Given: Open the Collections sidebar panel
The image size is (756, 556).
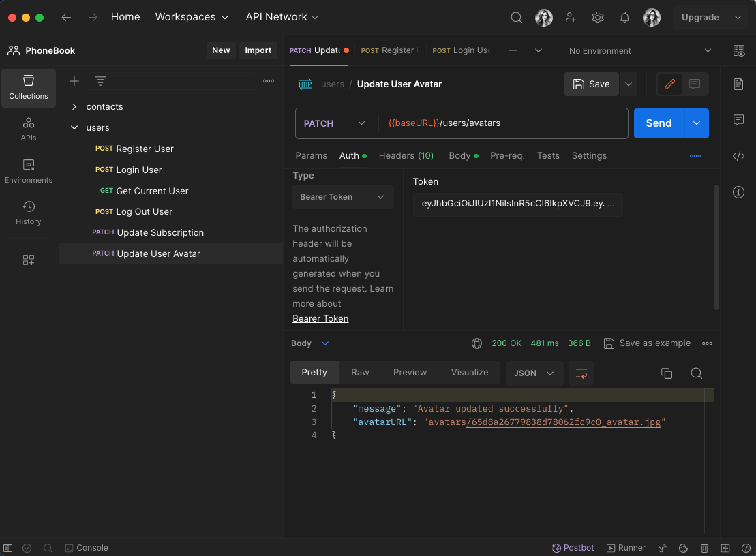Looking at the screenshot, I should coord(29,88).
